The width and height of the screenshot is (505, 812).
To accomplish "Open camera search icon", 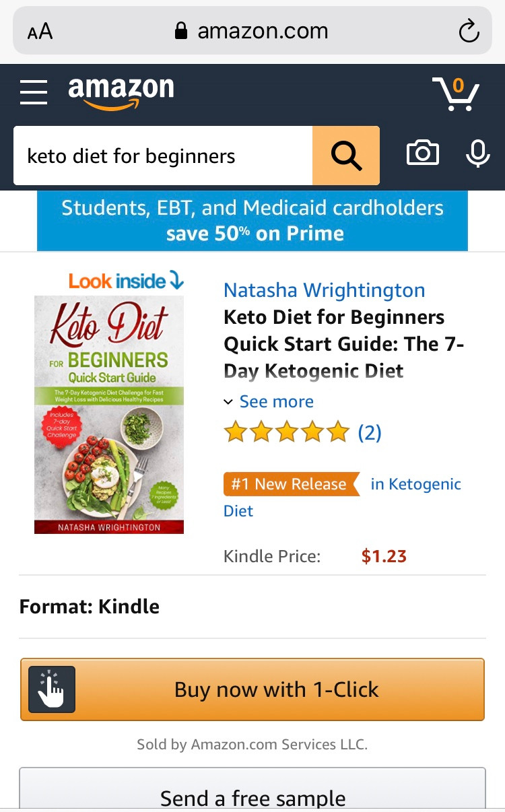I will coord(423,154).
